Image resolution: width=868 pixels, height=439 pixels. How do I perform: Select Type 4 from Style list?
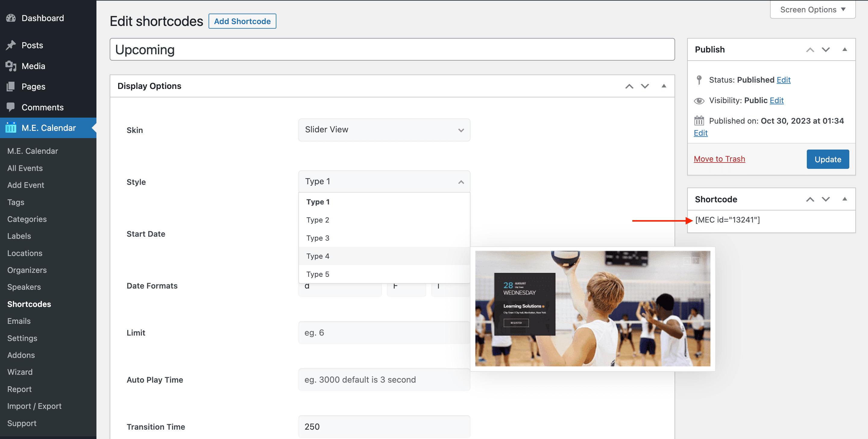pos(318,256)
